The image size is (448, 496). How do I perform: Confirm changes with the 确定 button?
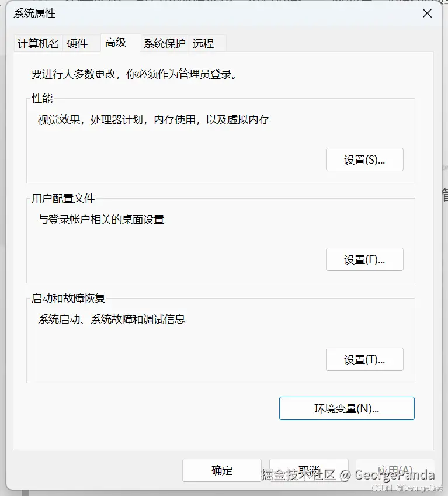coord(222,470)
